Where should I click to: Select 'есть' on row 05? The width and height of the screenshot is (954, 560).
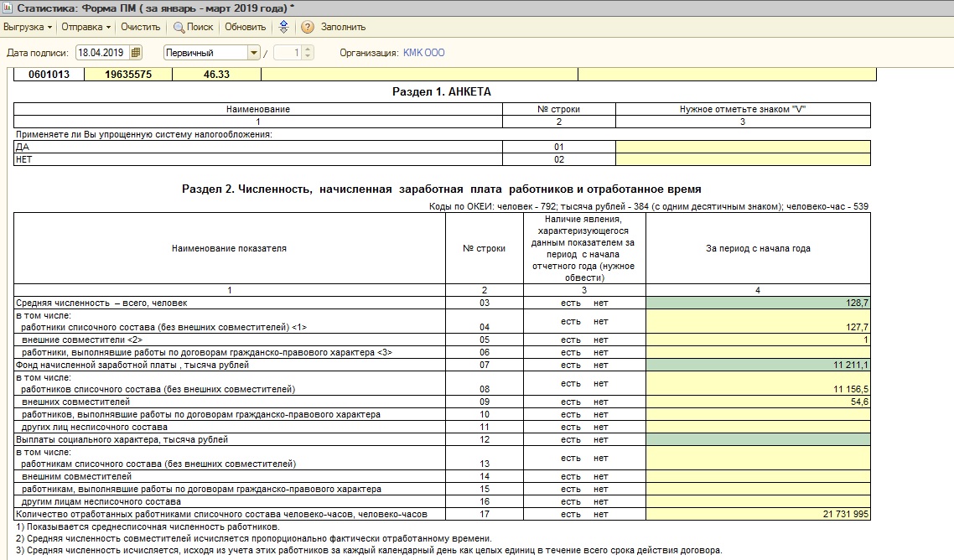point(571,340)
